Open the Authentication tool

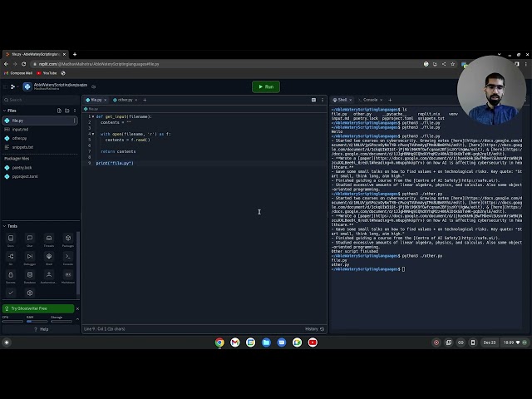click(x=49, y=277)
